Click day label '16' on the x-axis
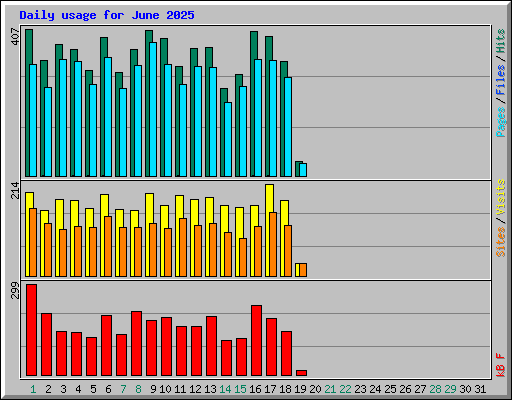This screenshot has height=400, width=512. tap(255, 389)
